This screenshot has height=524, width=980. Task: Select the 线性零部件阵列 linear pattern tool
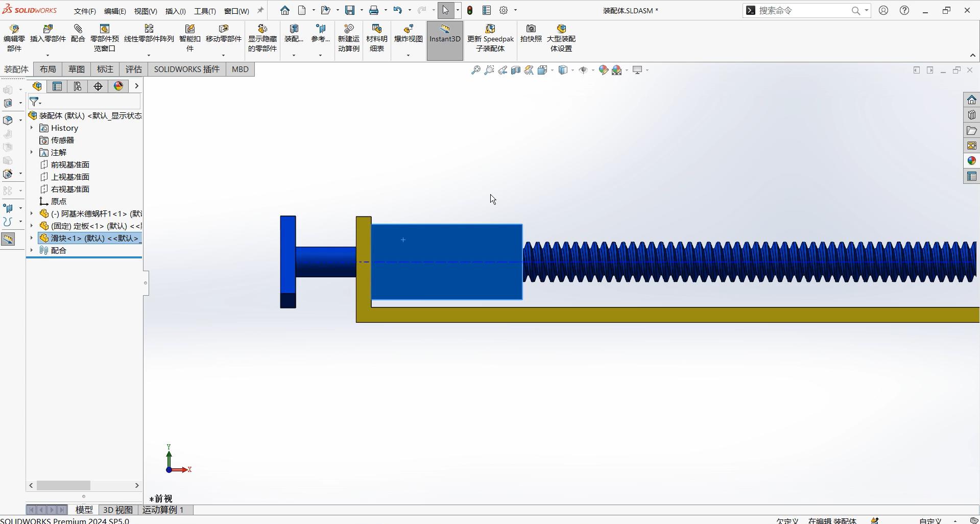[149, 34]
